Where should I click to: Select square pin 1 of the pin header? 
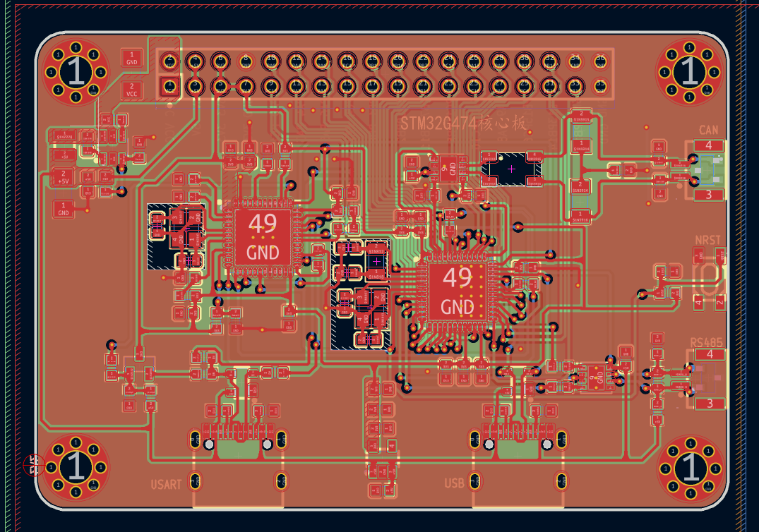point(170,87)
